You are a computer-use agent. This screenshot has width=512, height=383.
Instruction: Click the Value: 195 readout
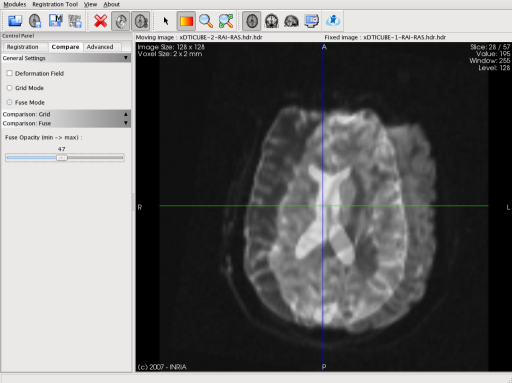tap(493, 54)
